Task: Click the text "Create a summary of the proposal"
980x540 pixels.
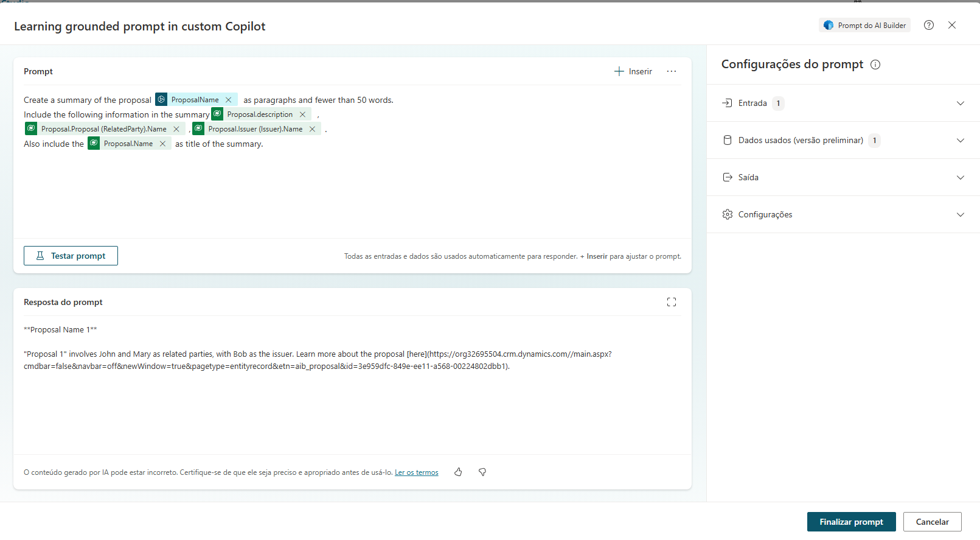Action: pyautogui.click(x=88, y=100)
